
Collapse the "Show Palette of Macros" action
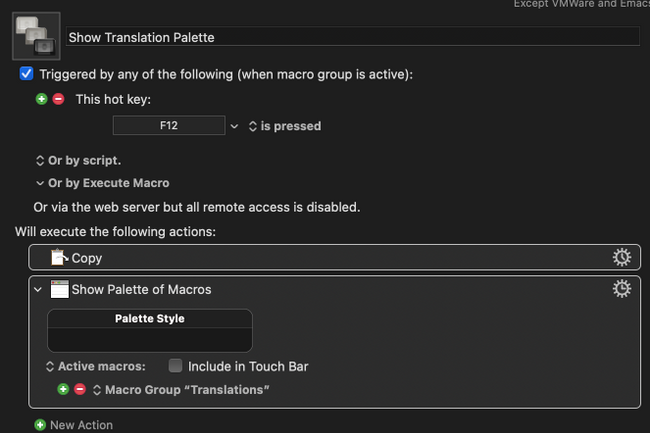[x=39, y=290]
